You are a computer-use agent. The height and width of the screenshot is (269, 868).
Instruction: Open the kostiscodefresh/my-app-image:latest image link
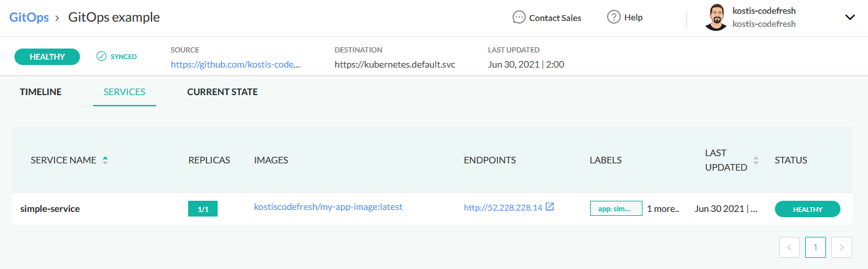click(328, 207)
